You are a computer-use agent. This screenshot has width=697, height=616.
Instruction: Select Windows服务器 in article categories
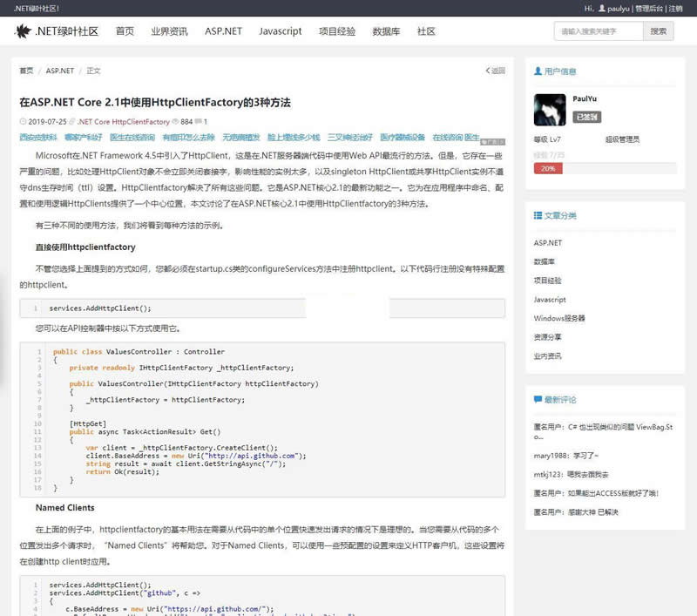tap(559, 318)
